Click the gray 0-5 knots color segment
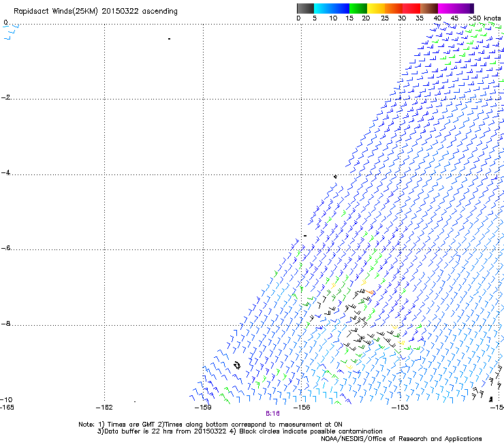Viewport: 504px width, 443px height. point(305,8)
